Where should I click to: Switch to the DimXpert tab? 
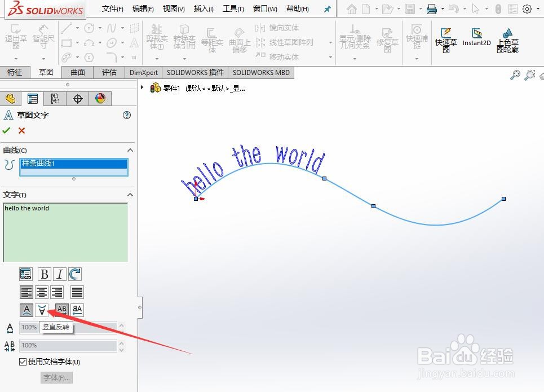[x=144, y=72]
